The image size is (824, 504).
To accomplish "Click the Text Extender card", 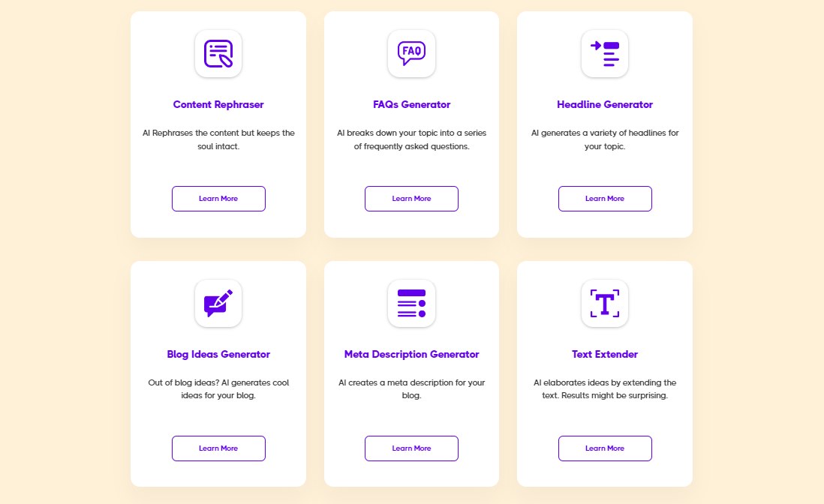I will [605, 373].
